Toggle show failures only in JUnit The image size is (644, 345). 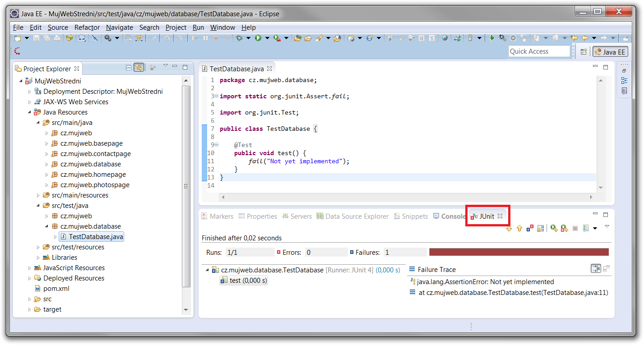[x=530, y=229]
